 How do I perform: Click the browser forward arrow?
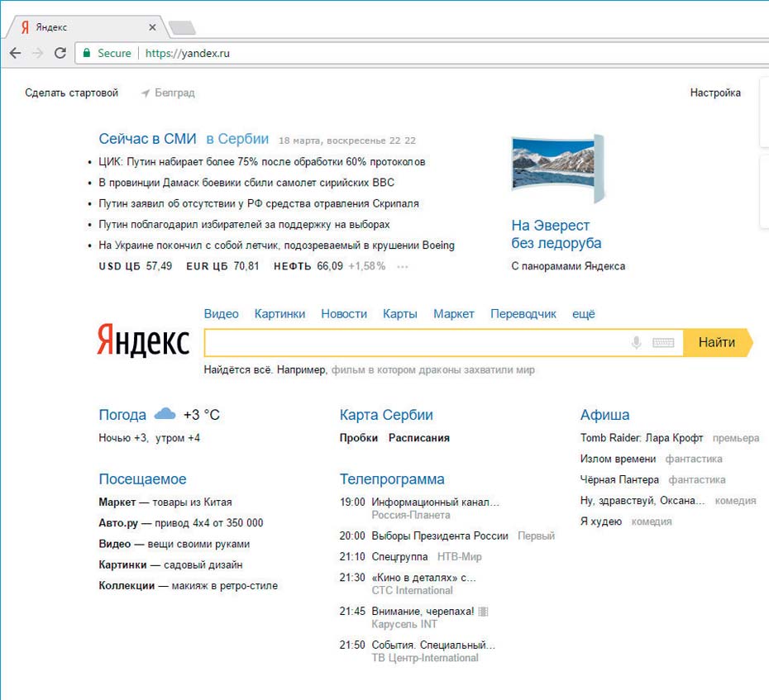click(38, 53)
